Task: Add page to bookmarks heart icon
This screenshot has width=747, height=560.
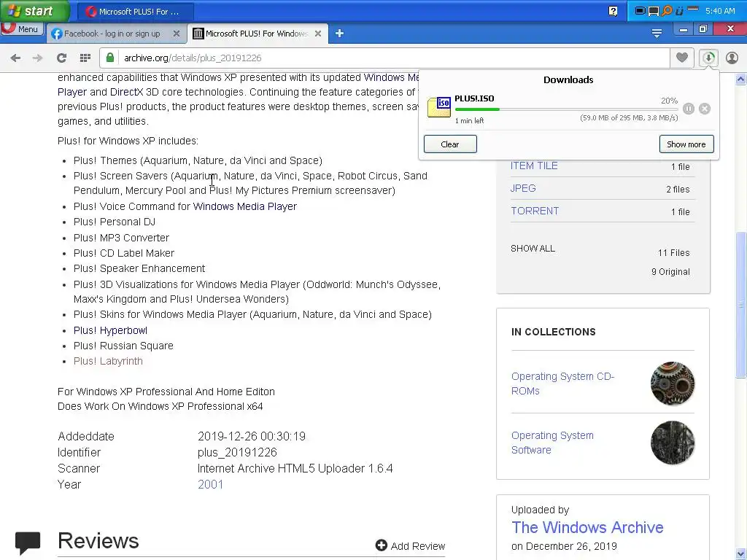Action: [682, 58]
